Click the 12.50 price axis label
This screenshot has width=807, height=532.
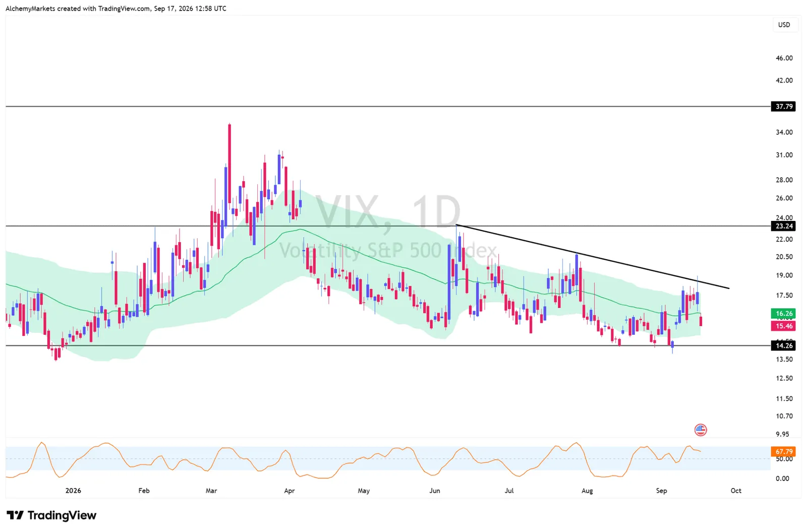[784, 378]
